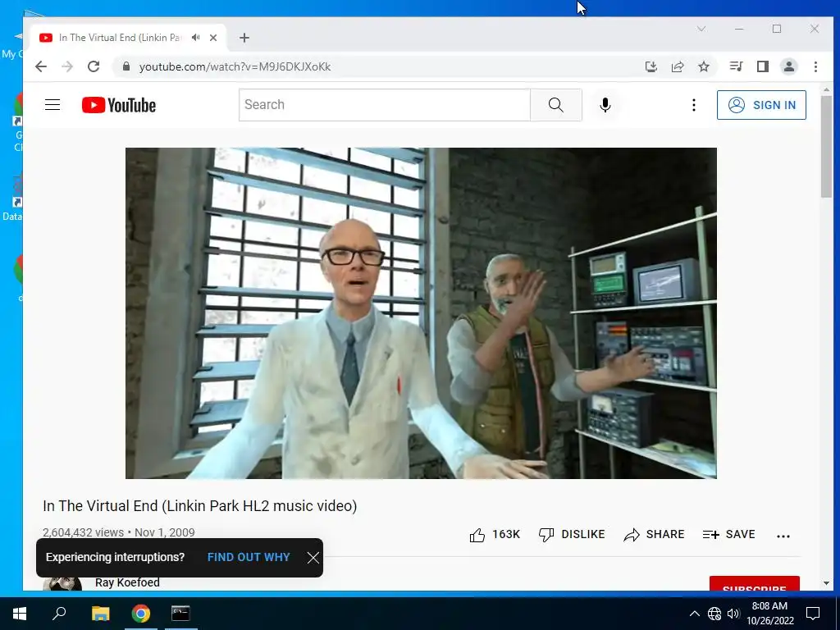Mute tab via speaker icon on tab
840x630 pixels.
coord(196,38)
